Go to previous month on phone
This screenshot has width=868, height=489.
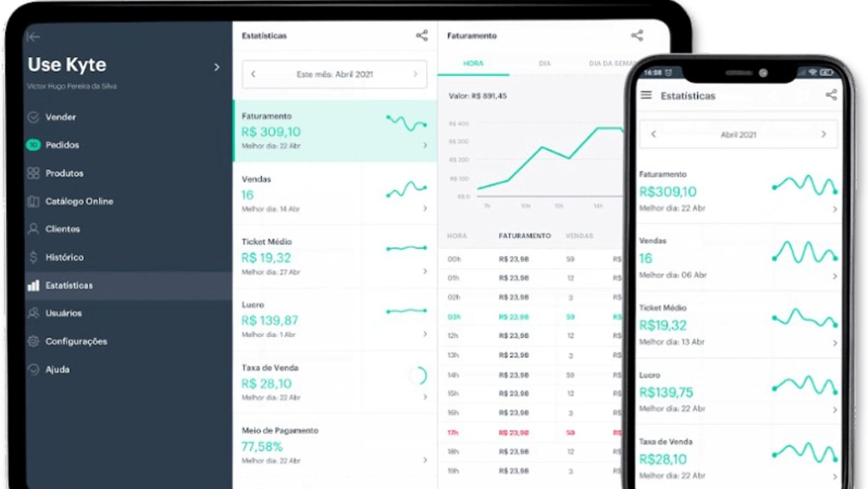[x=653, y=134]
